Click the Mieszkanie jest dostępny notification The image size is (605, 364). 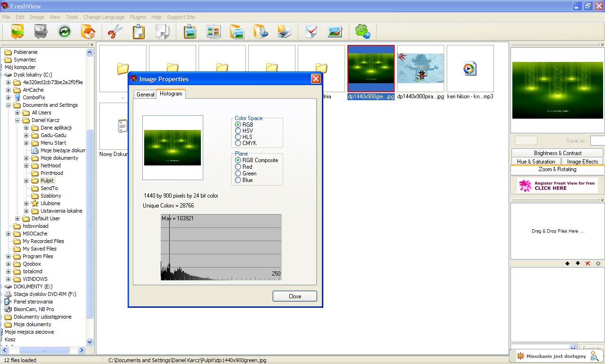pos(556,356)
